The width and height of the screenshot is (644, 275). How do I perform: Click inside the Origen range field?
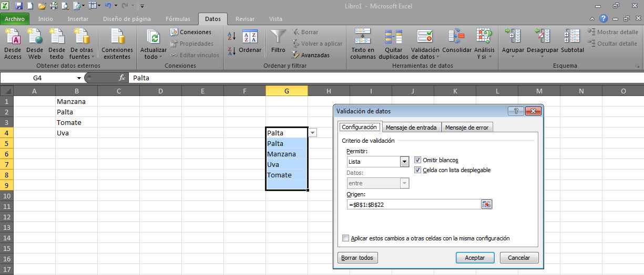pos(413,205)
